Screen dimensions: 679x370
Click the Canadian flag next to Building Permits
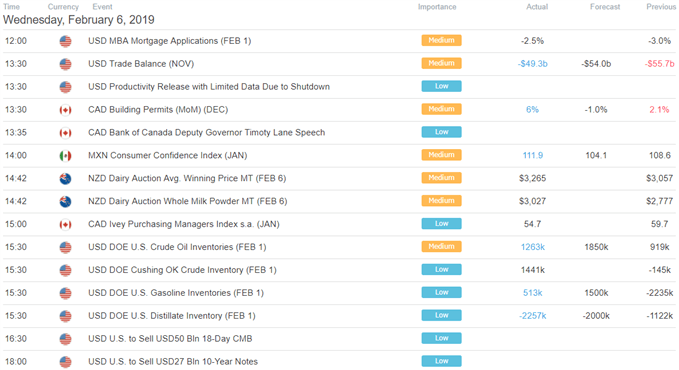(65, 110)
